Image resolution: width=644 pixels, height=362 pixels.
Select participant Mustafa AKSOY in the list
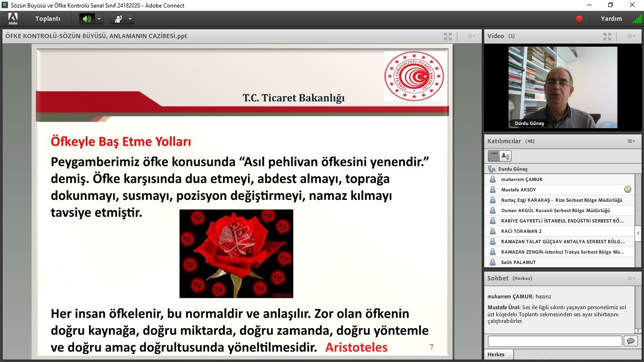(x=518, y=190)
